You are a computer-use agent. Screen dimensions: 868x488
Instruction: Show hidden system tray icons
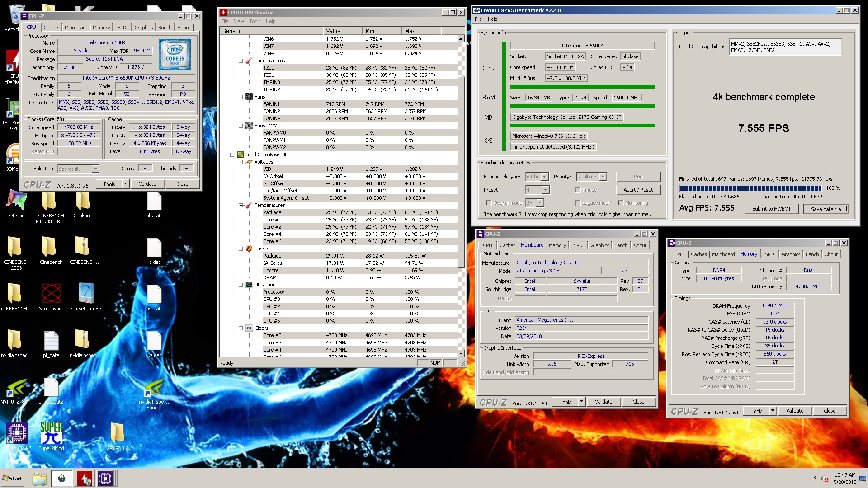(x=815, y=478)
